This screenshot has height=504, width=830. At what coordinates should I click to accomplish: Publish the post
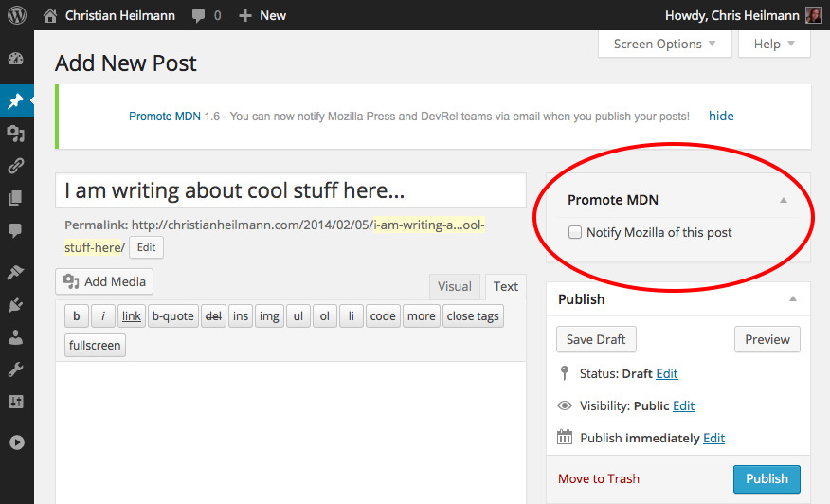(767, 478)
